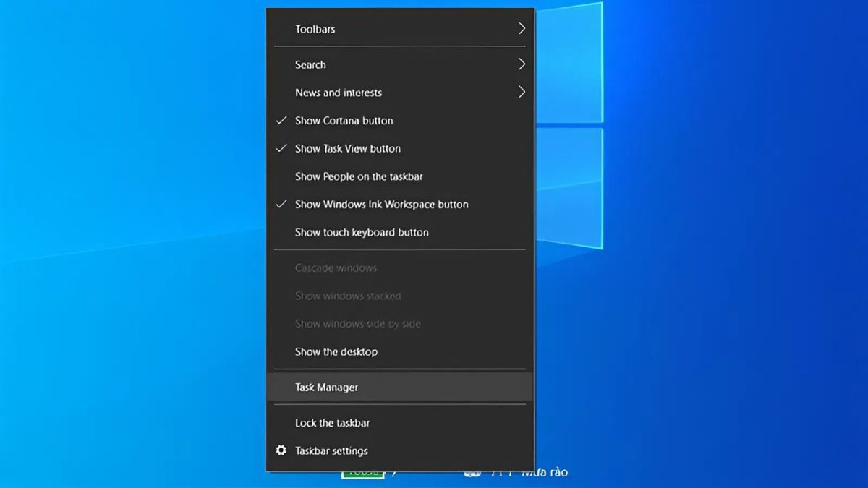Screen dimensions: 868x488
Task: Open Taskbar settings
Action: pos(331,450)
